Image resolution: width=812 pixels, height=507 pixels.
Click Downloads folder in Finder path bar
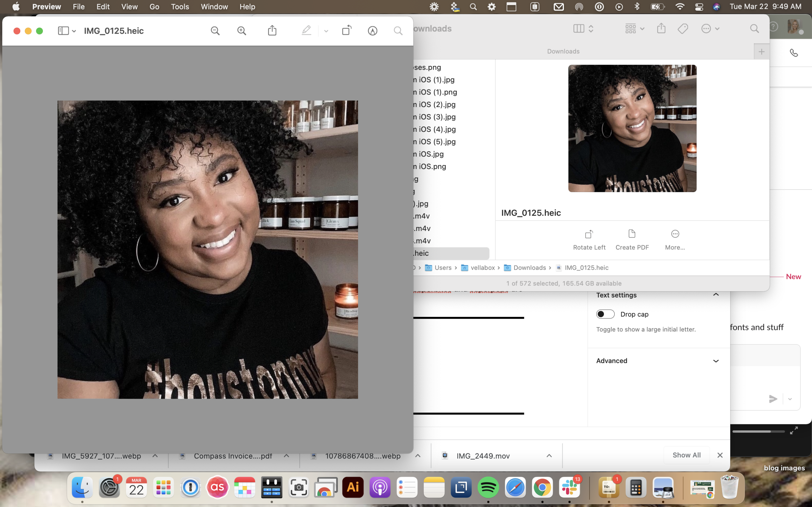point(529,267)
